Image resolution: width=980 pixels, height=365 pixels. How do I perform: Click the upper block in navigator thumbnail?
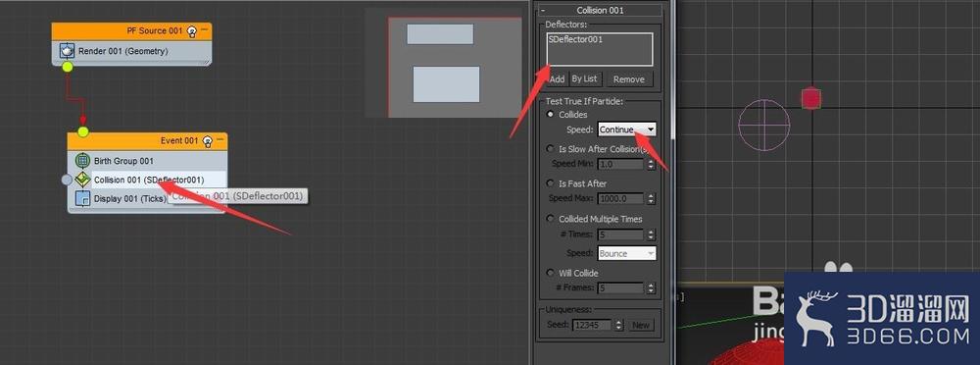(x=440, y=33)
